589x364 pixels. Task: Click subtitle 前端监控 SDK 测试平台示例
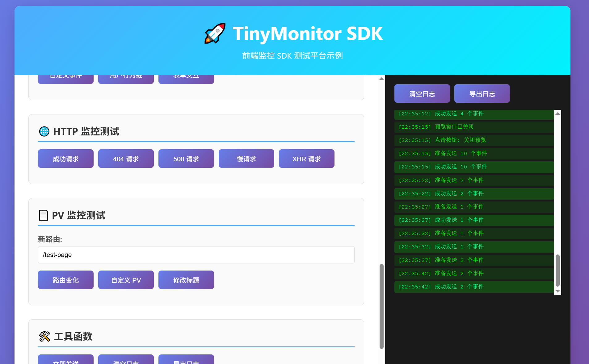pyautogui.click(x=292, y=56)
